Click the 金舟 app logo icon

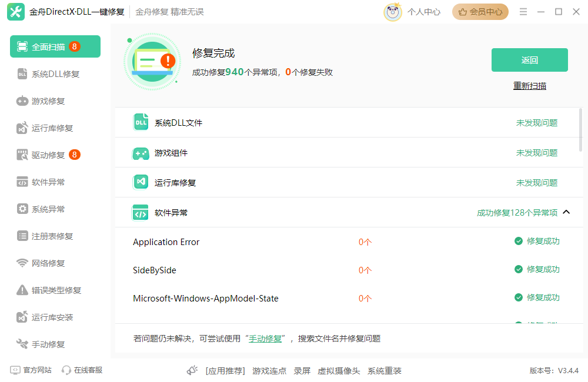tap(16, 12)
